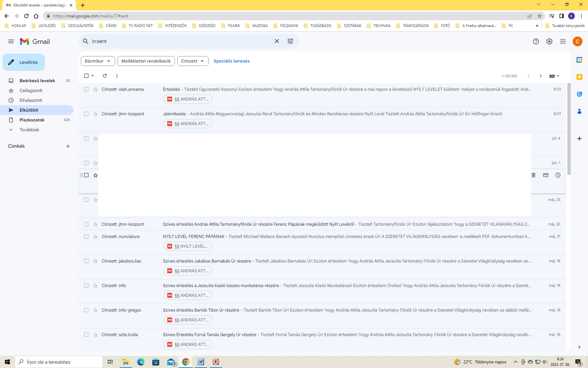Viewport: 588px width, 368px height.
Task: Click the Gmail logo
Action: [x=35, y=41]
